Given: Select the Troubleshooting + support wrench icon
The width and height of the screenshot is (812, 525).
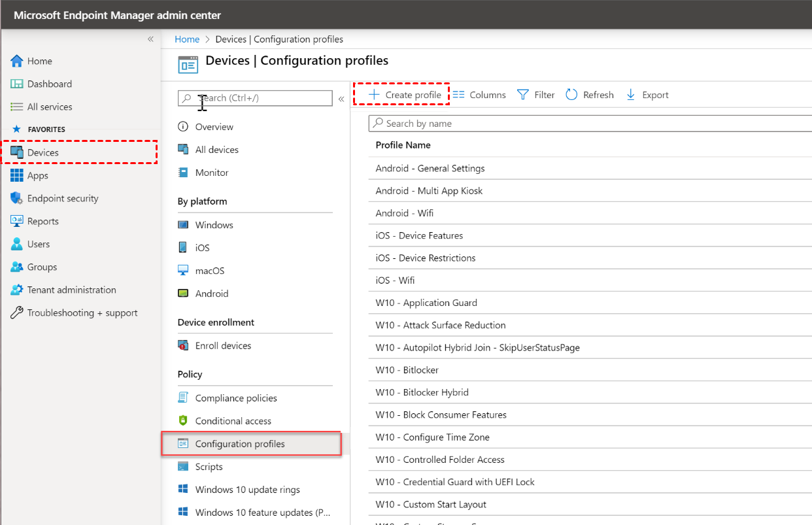Looking at the screenshot, I should point(17,313).
